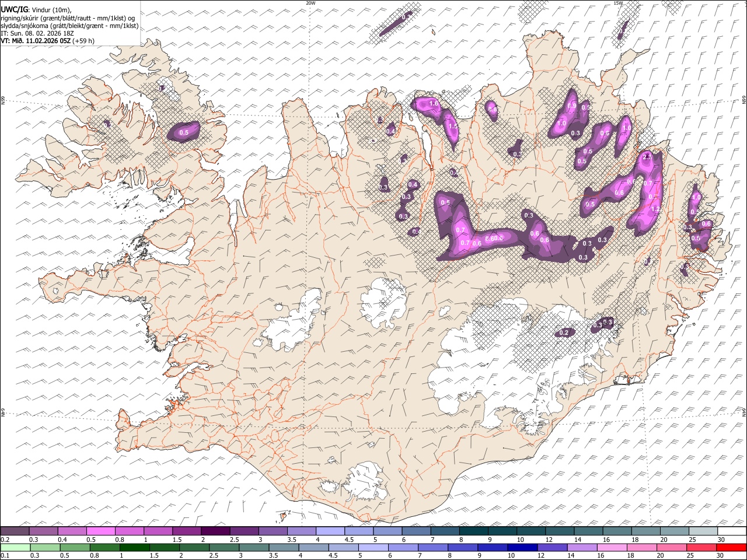Click the 1–1.5 purple snow legend swatch
747x560 pixels.
[x=158, y=531]
